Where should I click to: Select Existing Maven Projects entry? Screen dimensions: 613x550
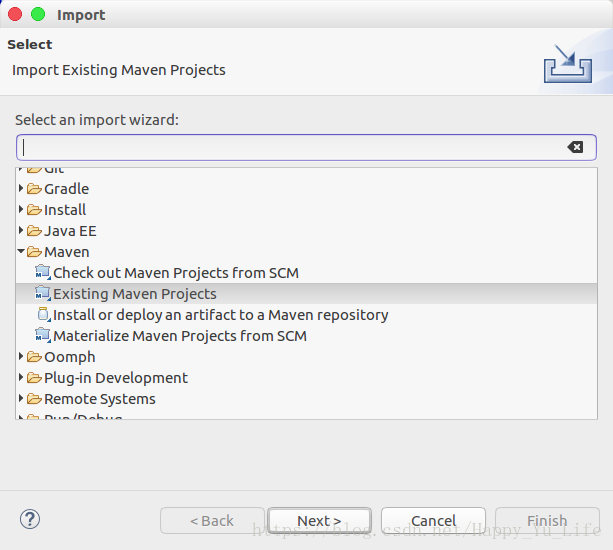point(135,294)
